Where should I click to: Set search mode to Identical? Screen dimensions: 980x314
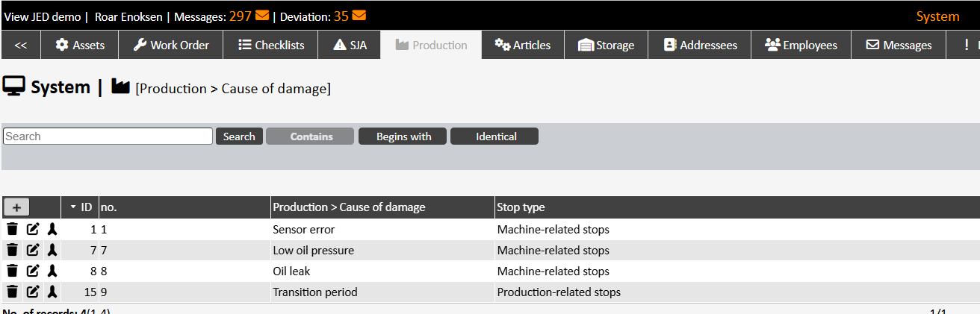pos(495,136)
